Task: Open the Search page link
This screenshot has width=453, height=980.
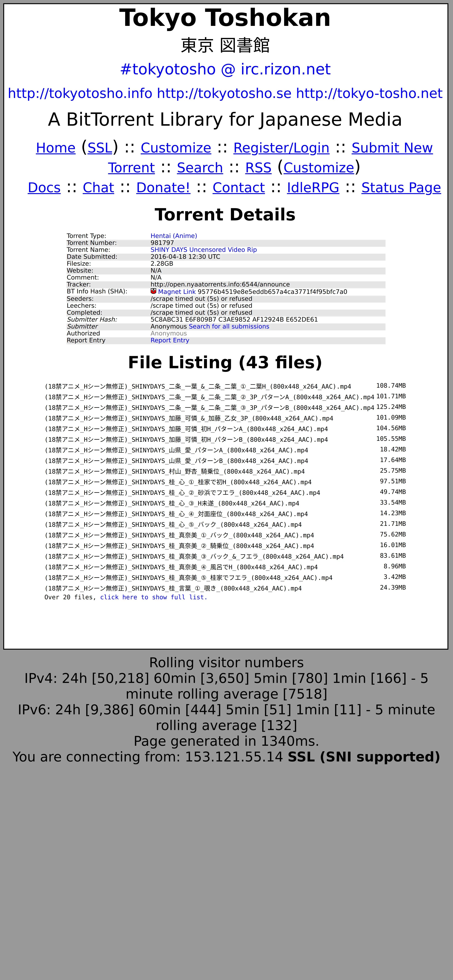Action: (x=200, y=168)
